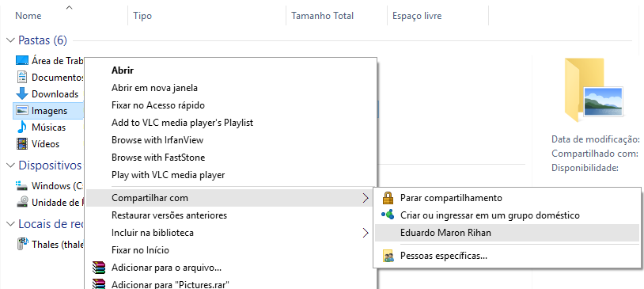Collapse the Pastas (6) group

pyautogui.click(x=10, y=40)
